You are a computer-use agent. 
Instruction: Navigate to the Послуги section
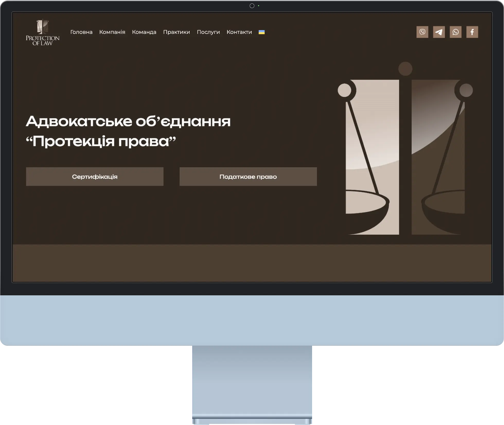pyautogui.click(x=208, y=32)
